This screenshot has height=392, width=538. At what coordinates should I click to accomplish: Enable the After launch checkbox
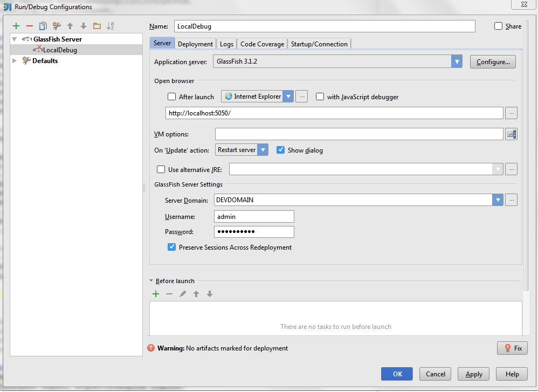172,97
